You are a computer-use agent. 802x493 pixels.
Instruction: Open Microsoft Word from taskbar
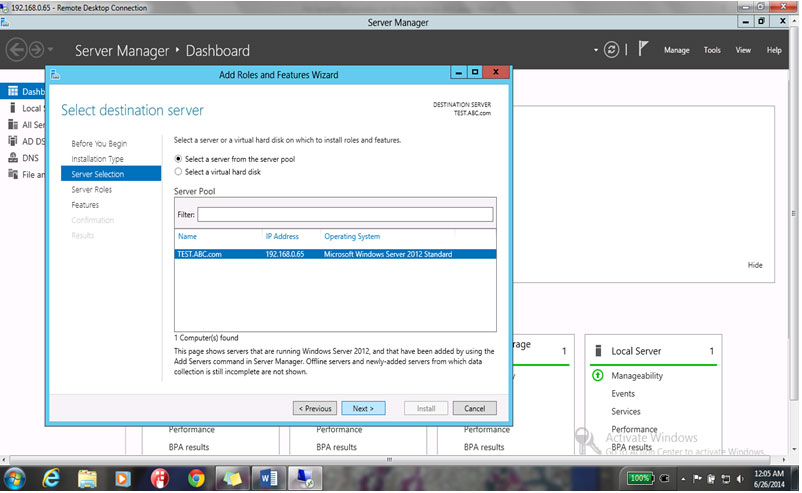[x=269, y=479]
